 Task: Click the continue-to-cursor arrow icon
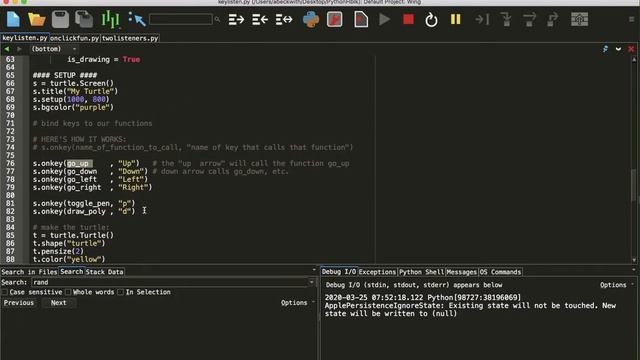pyautogui.click(x=482, y=19)
